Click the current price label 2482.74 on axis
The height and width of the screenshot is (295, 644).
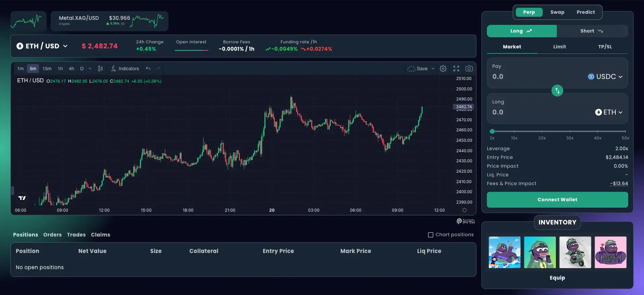[464, 107]
